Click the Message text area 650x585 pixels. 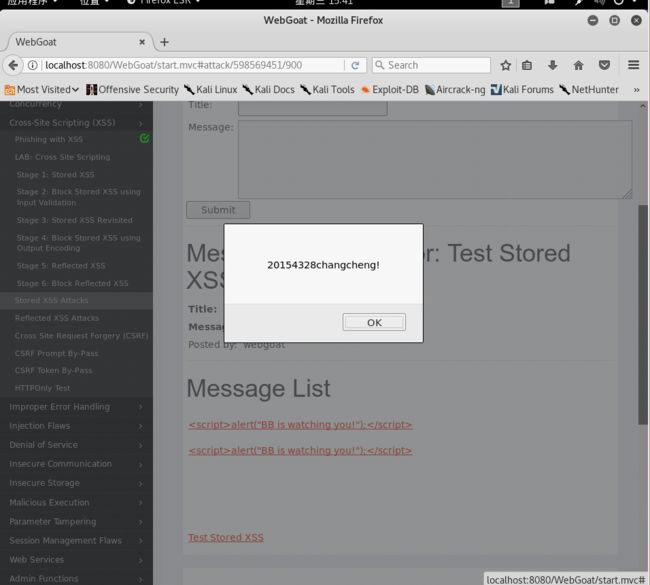click(x=435, y=160)
